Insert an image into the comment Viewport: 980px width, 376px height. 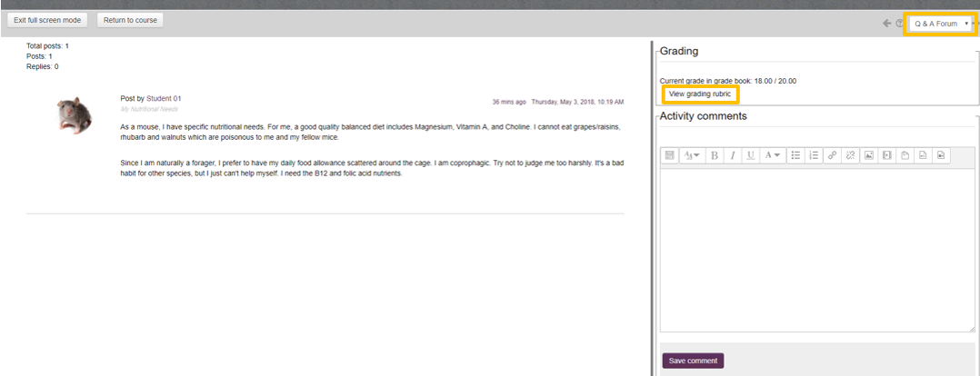pyautogui.click(x=869, y=155)
